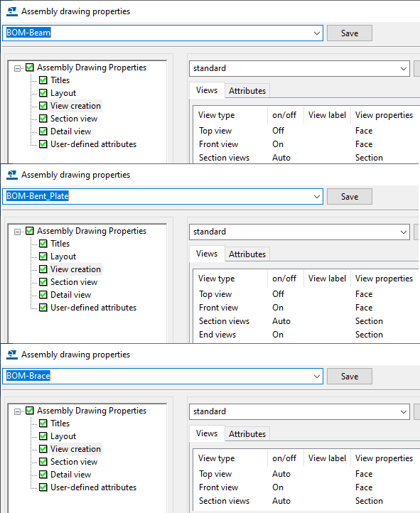Toggle Layout checkbox in BOM-Brace window
420x513 pixels.
(43, 436)
